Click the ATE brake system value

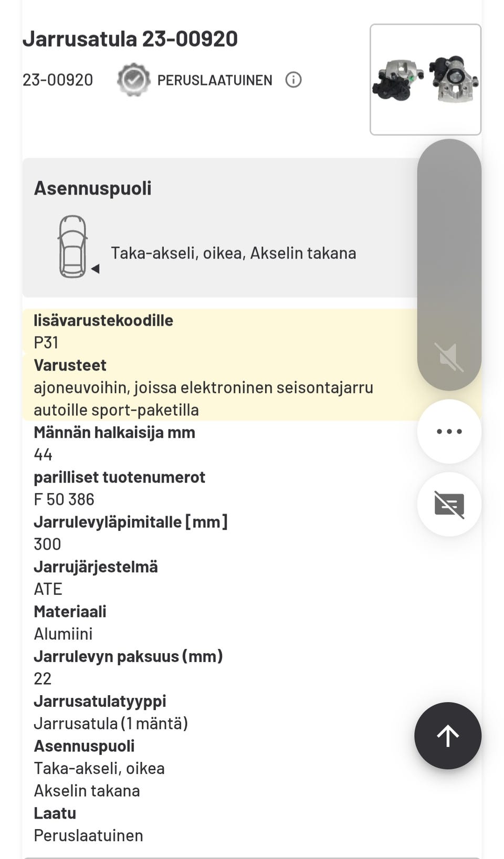point(48,589)
